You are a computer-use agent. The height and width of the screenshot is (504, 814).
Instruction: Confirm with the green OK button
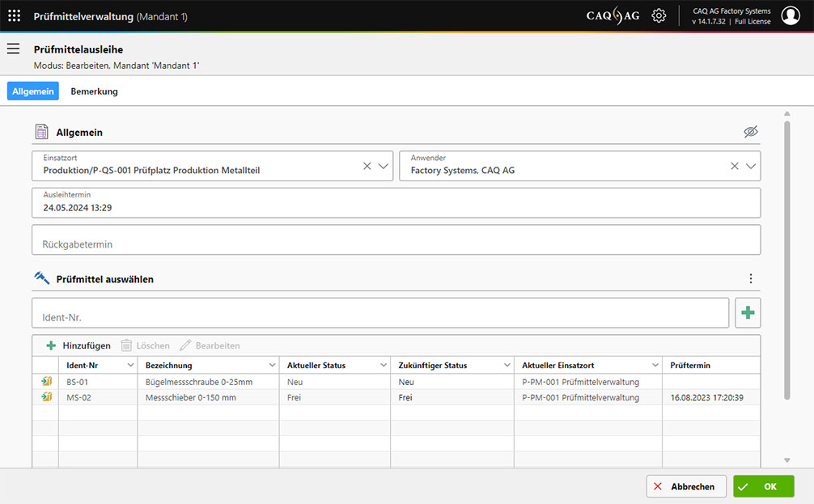[x=763, y=486]
